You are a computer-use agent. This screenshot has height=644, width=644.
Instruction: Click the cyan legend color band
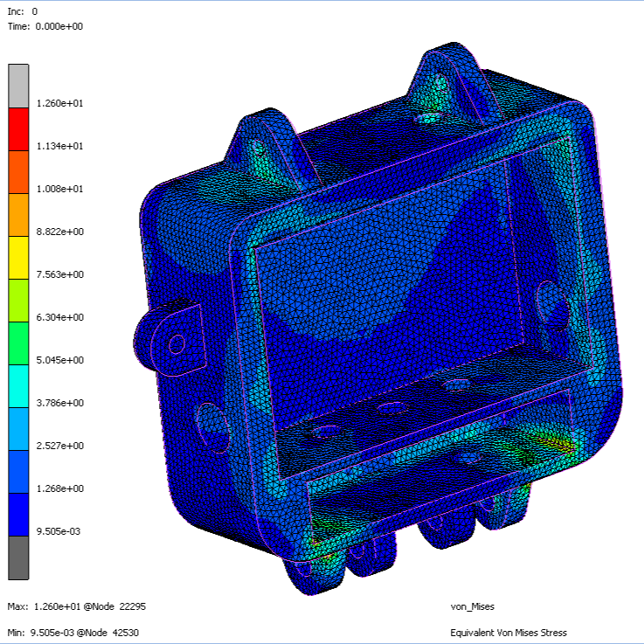[x=18, y=385]
